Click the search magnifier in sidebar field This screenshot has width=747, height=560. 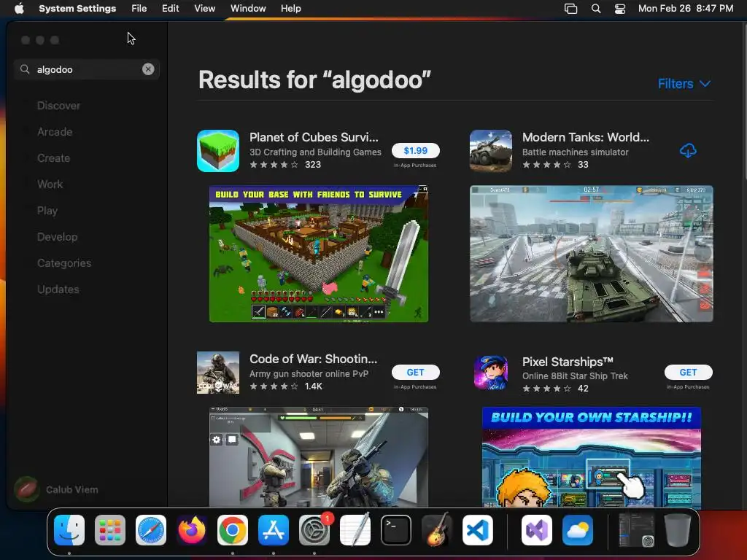point(25,69)
